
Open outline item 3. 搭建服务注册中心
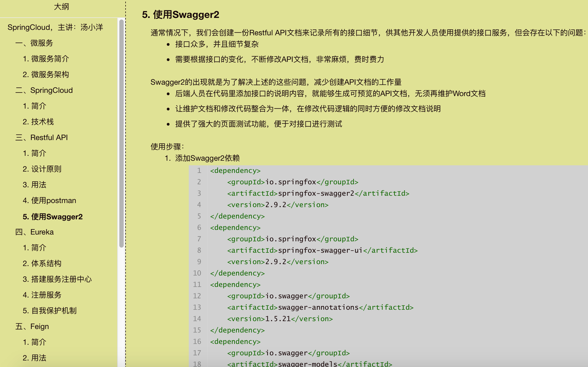57,279
